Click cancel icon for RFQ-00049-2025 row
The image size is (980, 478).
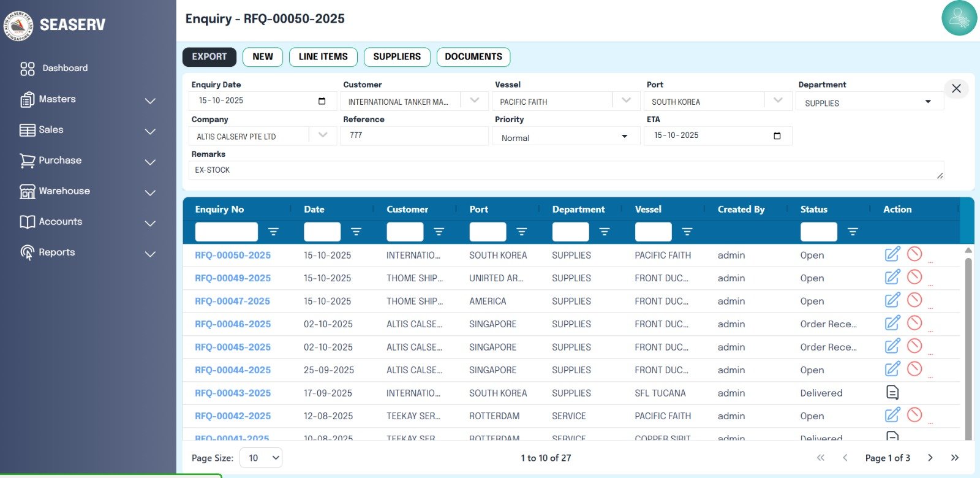tap(914, 277)
